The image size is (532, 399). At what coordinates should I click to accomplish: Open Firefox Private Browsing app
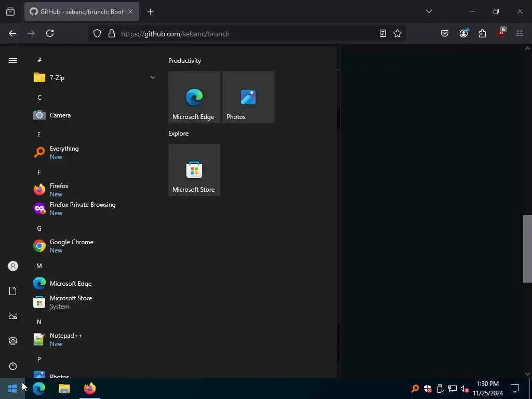tap(95, 209)
